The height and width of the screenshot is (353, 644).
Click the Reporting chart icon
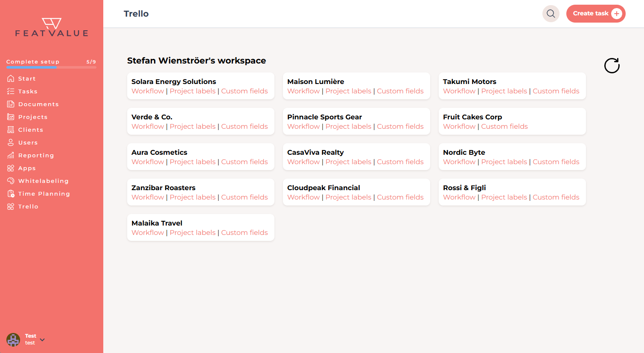tap(11, 155)
